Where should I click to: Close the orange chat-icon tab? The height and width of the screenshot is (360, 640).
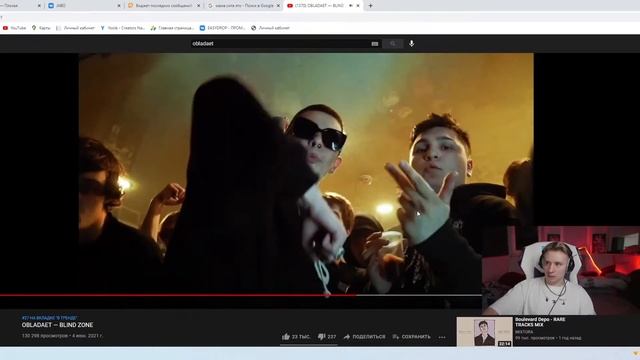[x=199, y=6]
